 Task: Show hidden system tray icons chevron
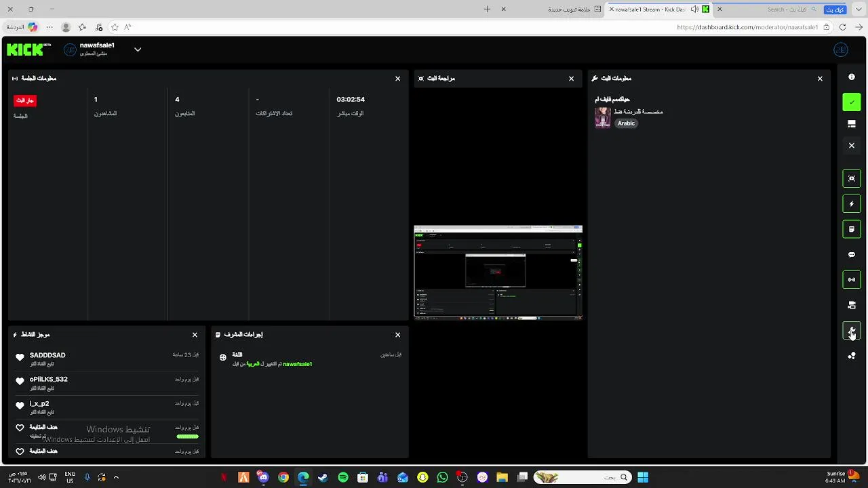pyautogui.click(x=116, y=478)
